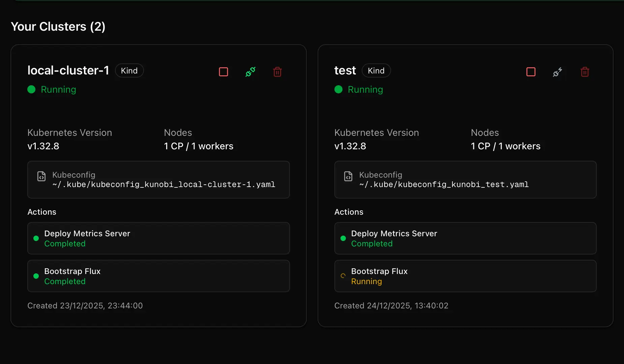Click the kubeconfig file icon on test cluster
The width and height of the screenshot is (624, 364).
(x=348, y=176)
